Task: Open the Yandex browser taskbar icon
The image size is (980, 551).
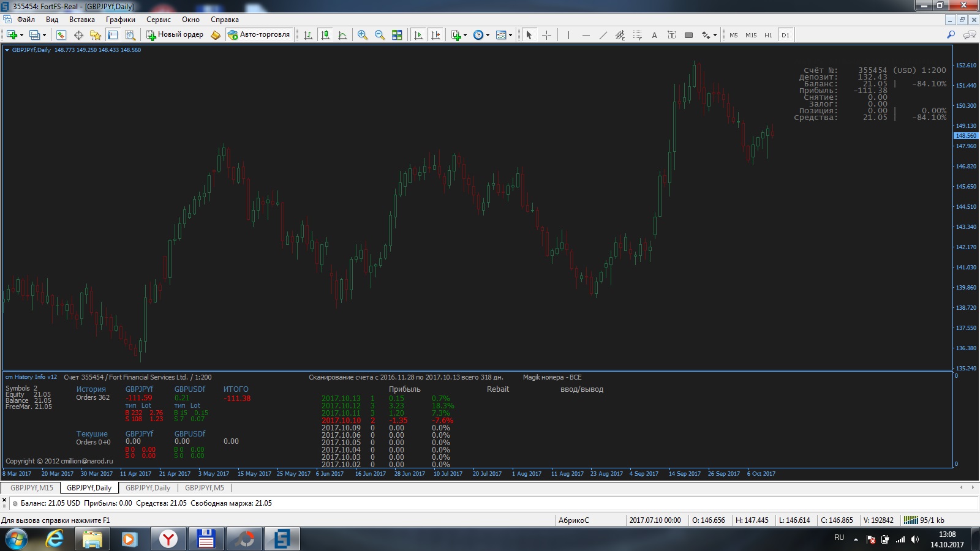Action: [x=168, y=539]
